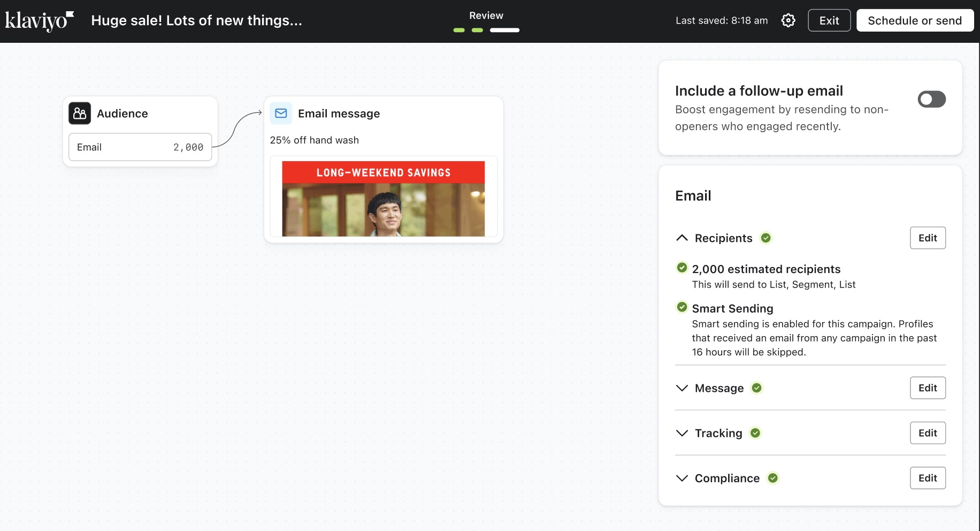Click the Klaviyo logo
This screenshot has height=531, width=980.
pyautogui.click(x=39, y=21)
